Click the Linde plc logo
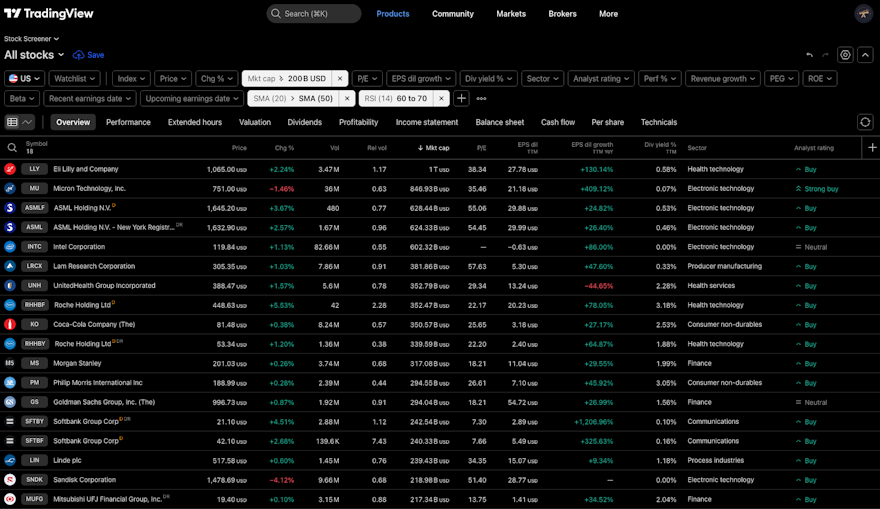The width and height of the screenshot is (880, 509). click(x=10, y=460)
